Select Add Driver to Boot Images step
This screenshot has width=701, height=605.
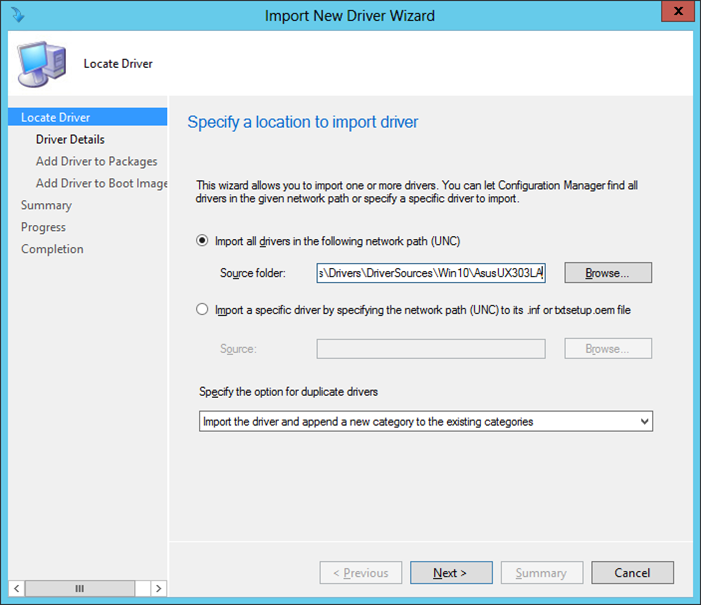tap(101, 183)
